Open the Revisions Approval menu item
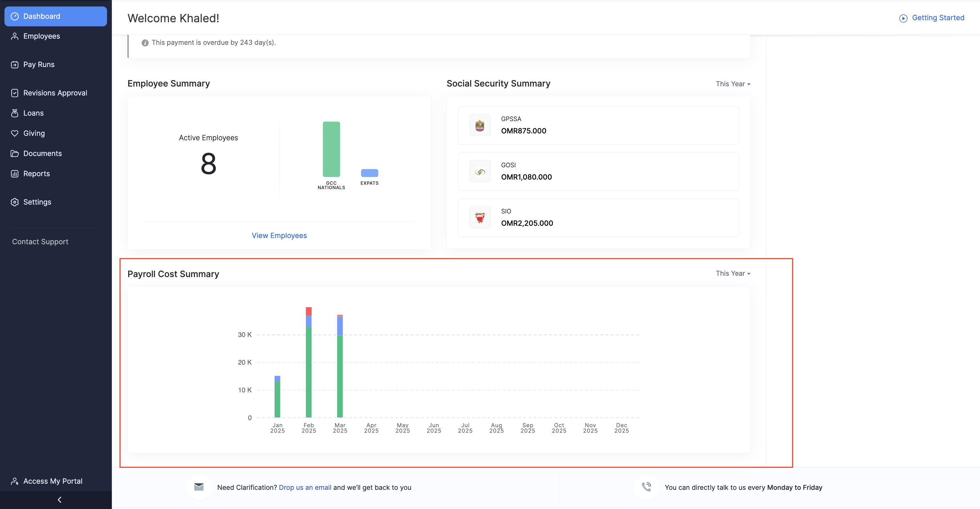Viewport: 980px width, 509px height. coord(55,93)
